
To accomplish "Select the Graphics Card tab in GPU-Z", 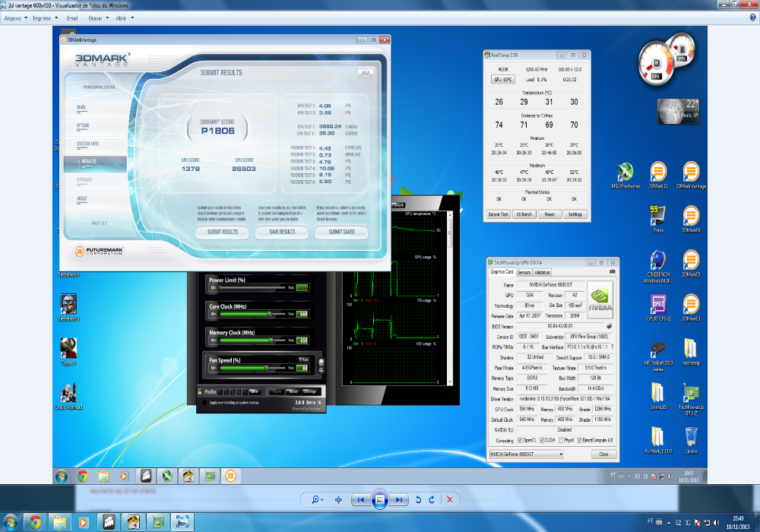I will coord(501,272).
